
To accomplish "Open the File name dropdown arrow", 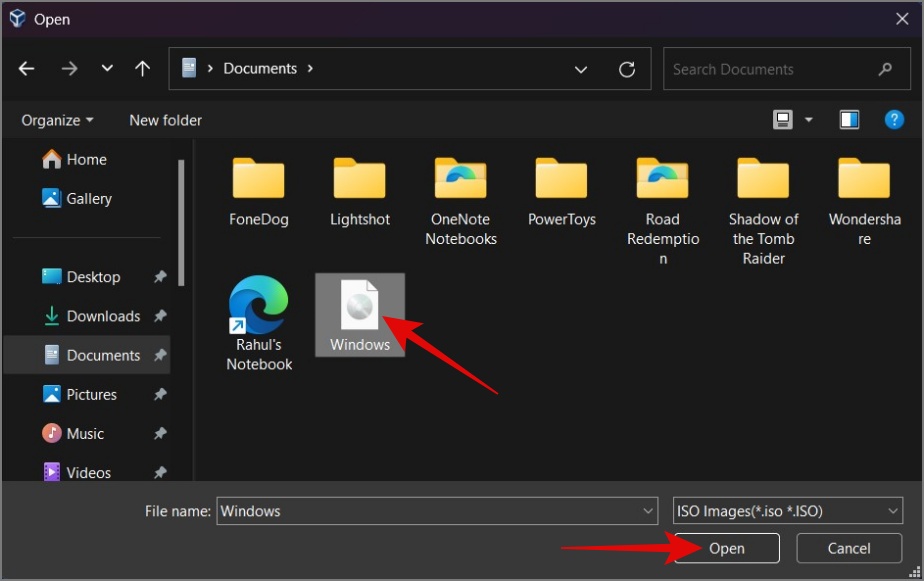I will point(648,511).
